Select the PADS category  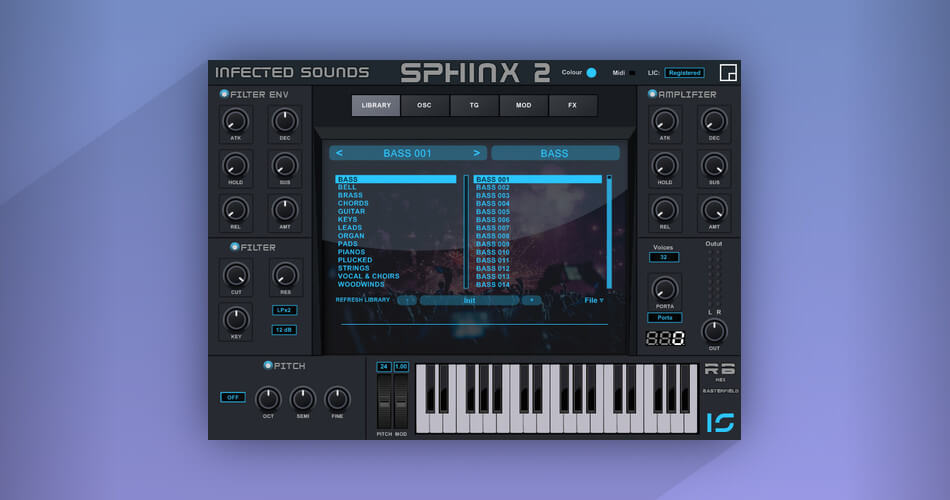click(x=348, y=244)
